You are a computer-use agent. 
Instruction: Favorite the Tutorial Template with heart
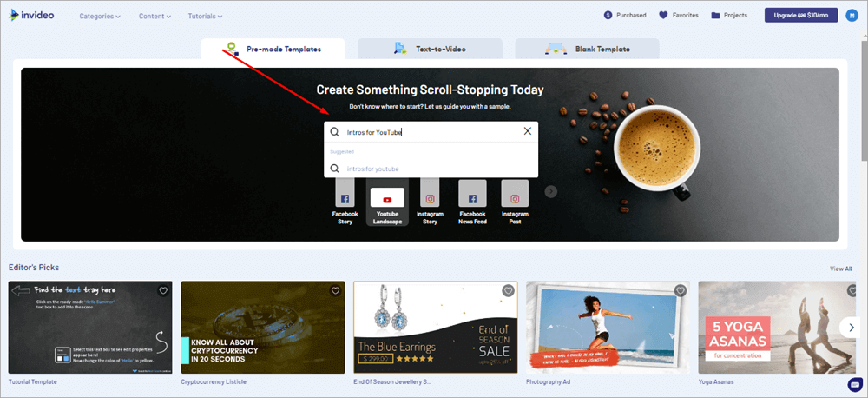pos(162,291)
